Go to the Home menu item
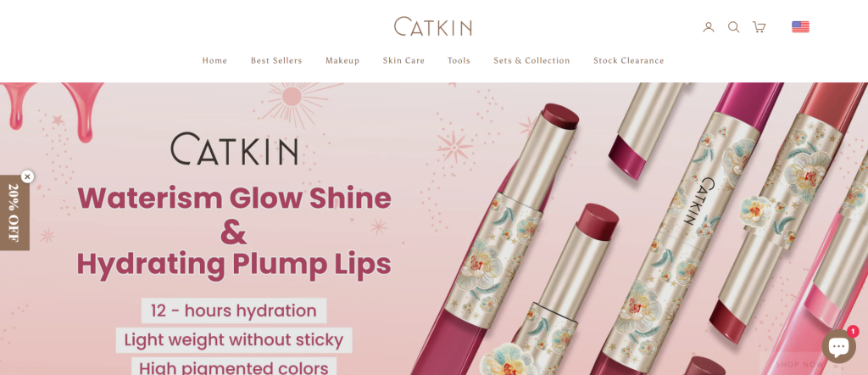The height and width of the screenshot is (375, 868). click(214, 60)
